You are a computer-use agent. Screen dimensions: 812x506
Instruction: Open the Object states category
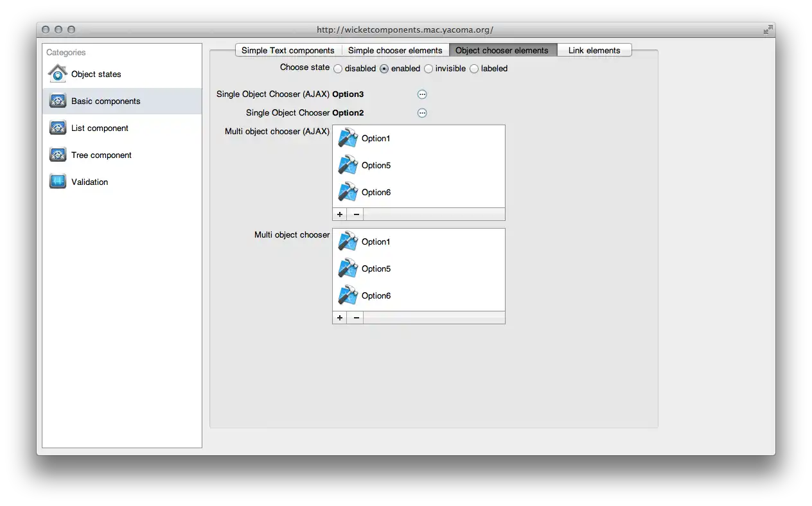pyautogui.click(x=122, y=74)
